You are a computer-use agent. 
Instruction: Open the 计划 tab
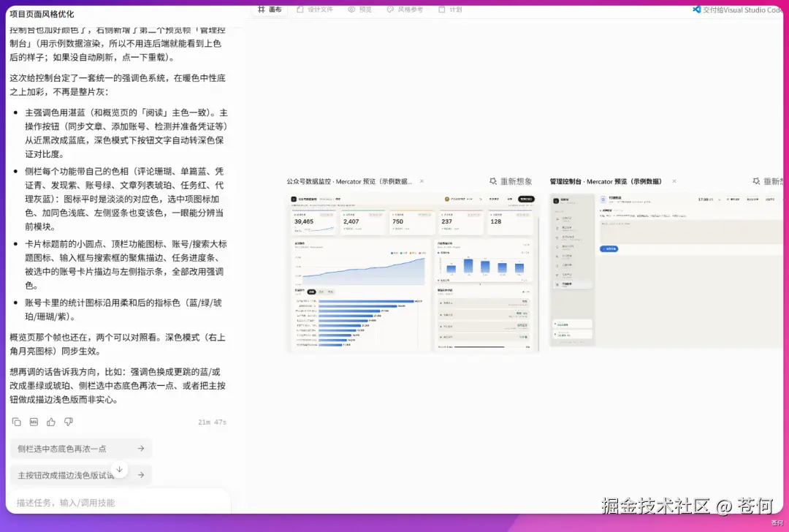coord(450,9)
